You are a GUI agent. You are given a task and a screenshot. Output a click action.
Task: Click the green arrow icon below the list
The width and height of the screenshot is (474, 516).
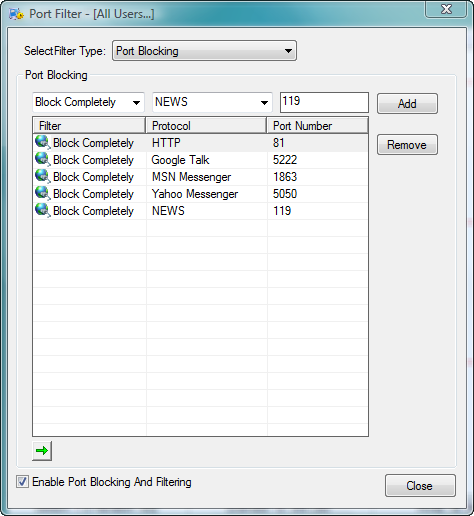pos(42,451)
